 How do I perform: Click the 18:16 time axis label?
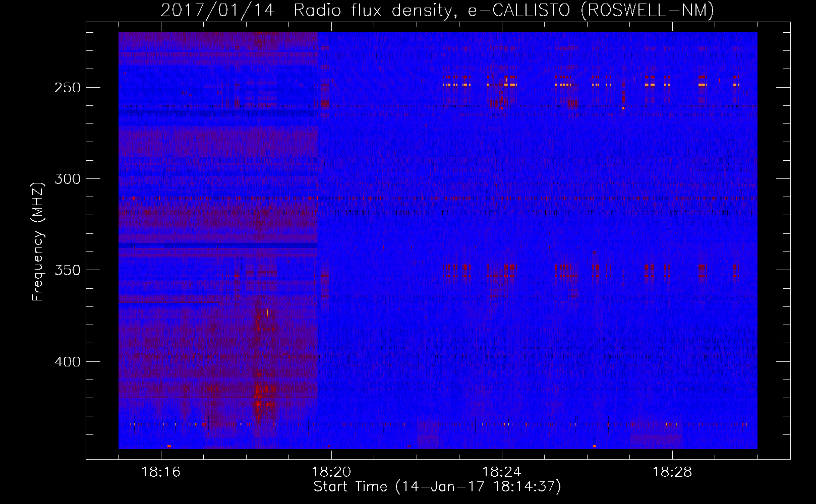(161, 472)
